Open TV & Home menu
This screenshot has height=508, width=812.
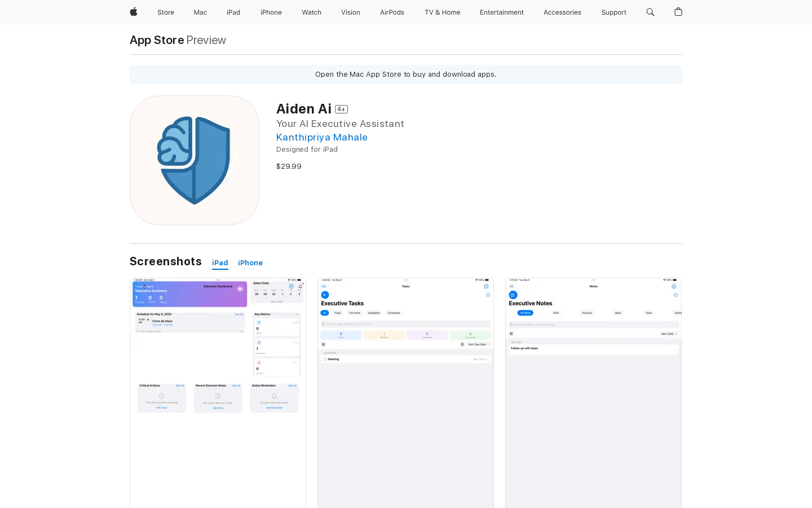(x=442, y=12)
